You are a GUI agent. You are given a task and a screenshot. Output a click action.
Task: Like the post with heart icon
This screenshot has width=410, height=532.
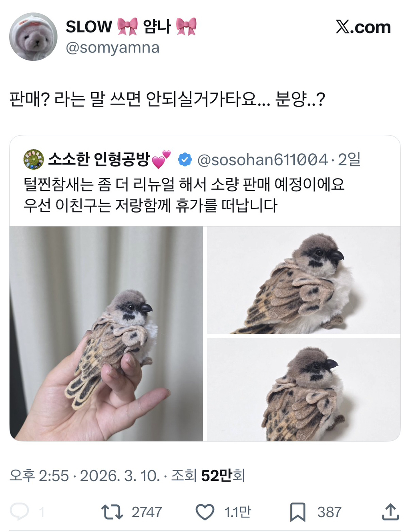tap(205, 512)
